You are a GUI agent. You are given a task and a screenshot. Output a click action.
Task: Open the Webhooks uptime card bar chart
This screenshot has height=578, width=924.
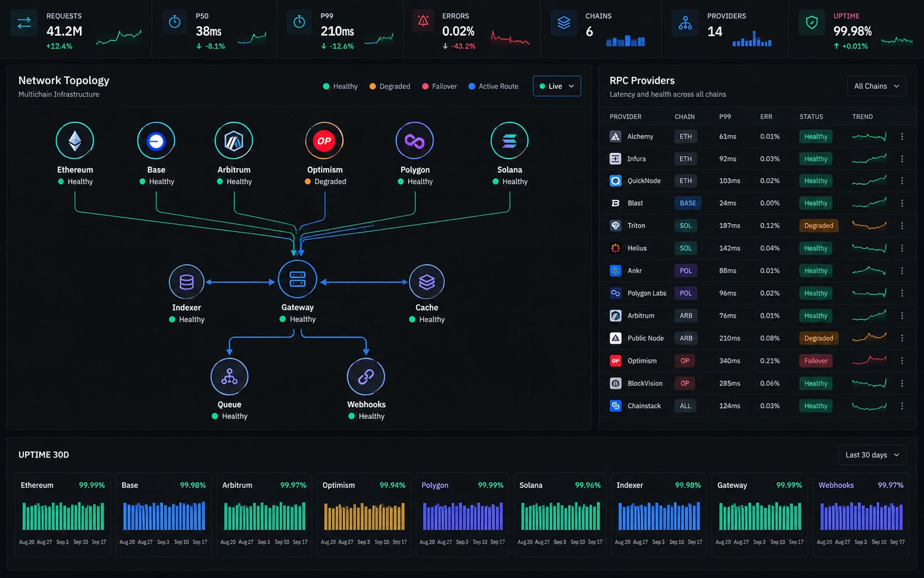coord(861,516)
